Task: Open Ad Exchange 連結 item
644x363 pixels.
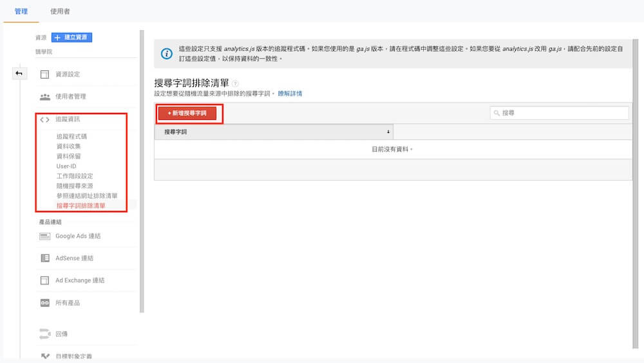Action: [80, 280]
